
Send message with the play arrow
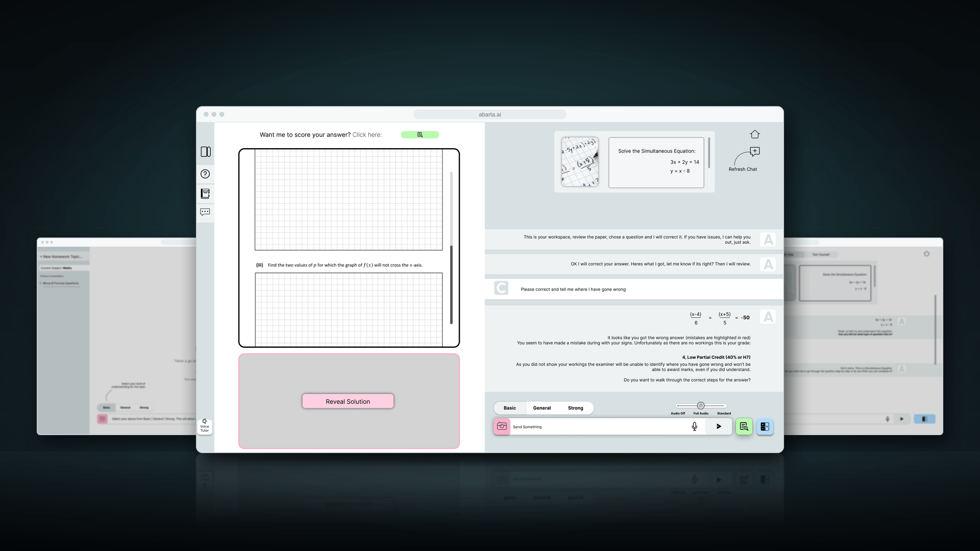pyautogui.click(x=719, y=427)
